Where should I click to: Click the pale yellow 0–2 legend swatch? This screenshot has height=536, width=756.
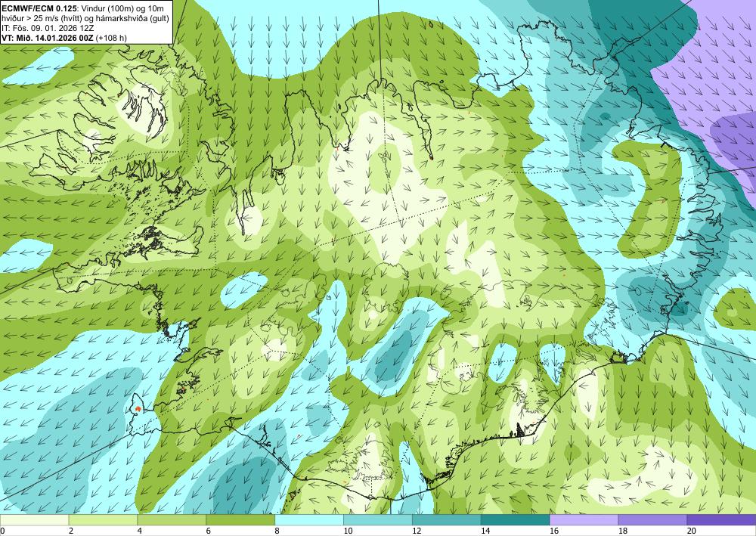click(x=34, y=519)
